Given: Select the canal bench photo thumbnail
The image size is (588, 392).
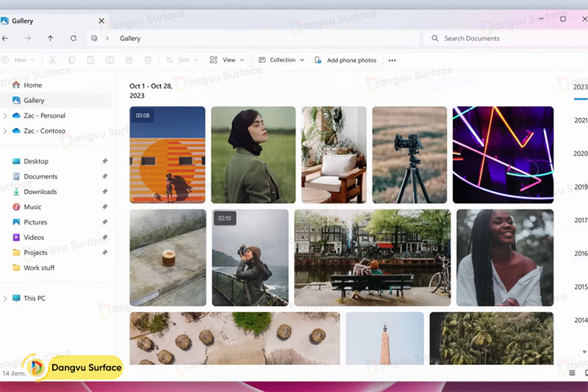Looking at the screenshot, I should [373, 257].
